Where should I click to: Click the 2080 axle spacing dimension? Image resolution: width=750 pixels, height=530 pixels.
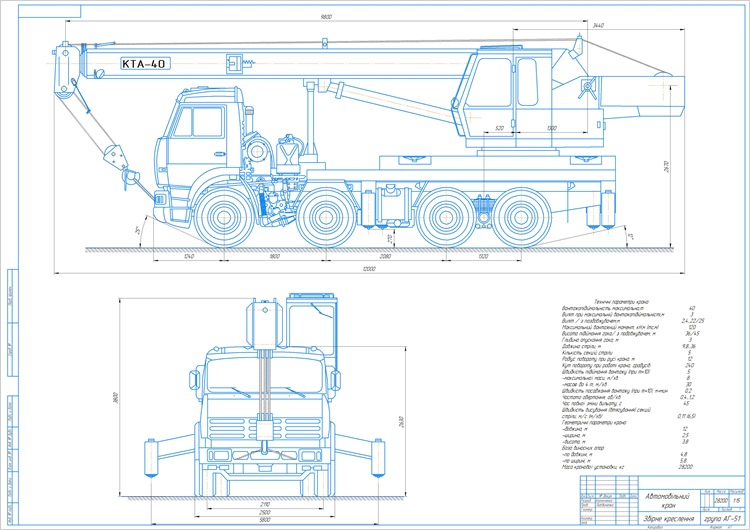[386, 256]
